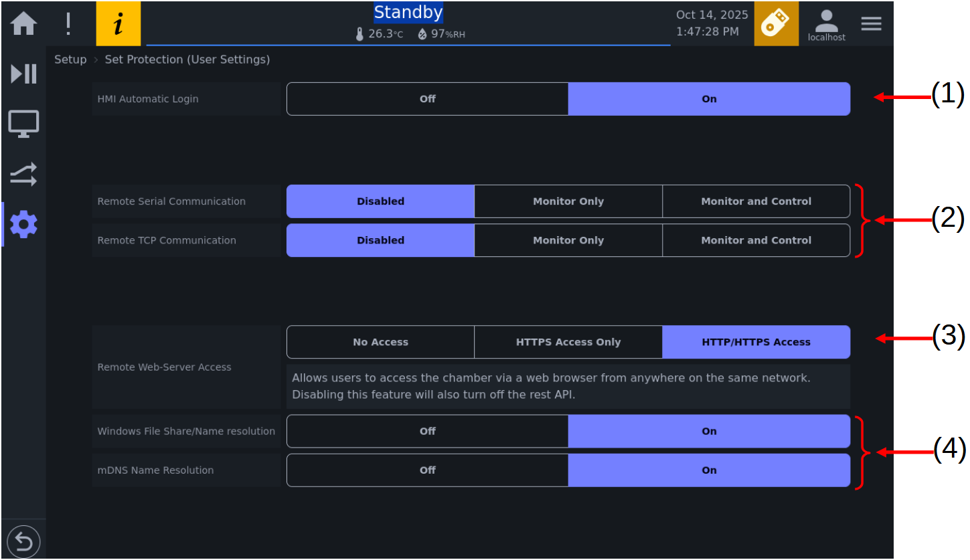
Task: Click Set Protection (User Settings) breadcrumb
Action: pyautogui.click(x=187, y=60)
